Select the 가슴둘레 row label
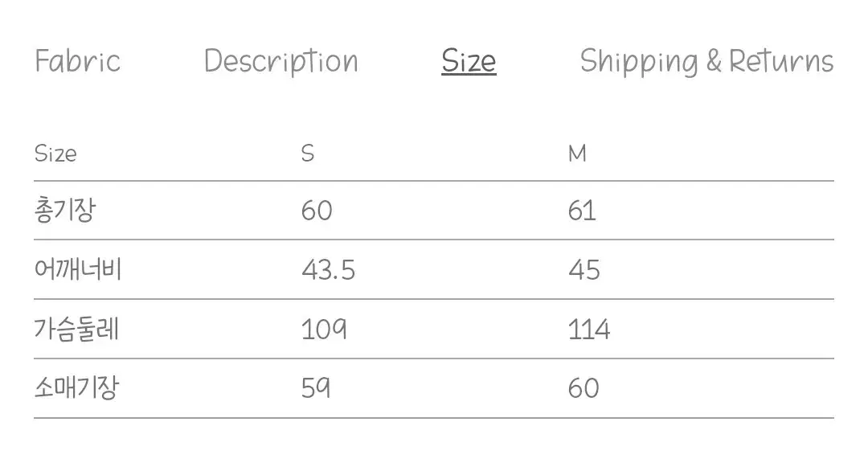 77,329
